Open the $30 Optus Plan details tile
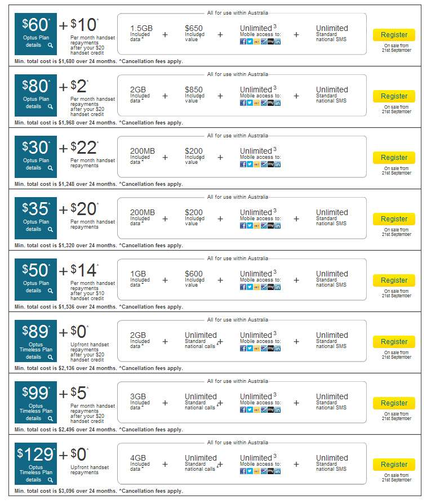Viewport: 431px width, 504px height. [x=35, y=157]
